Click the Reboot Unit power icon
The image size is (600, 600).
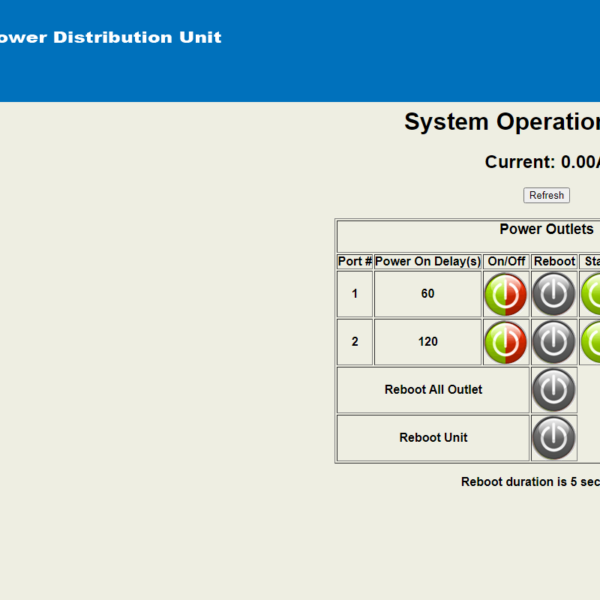(x=554, y=438)
